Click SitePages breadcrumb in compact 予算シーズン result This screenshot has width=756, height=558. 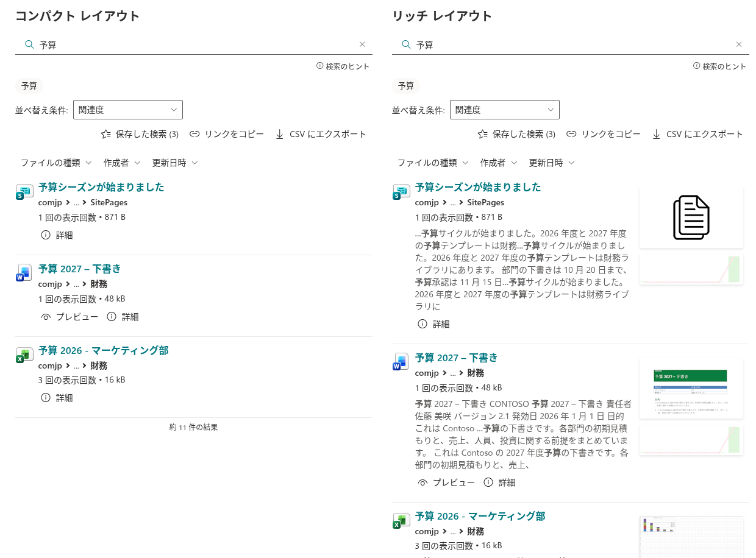[x=109, y=203]
